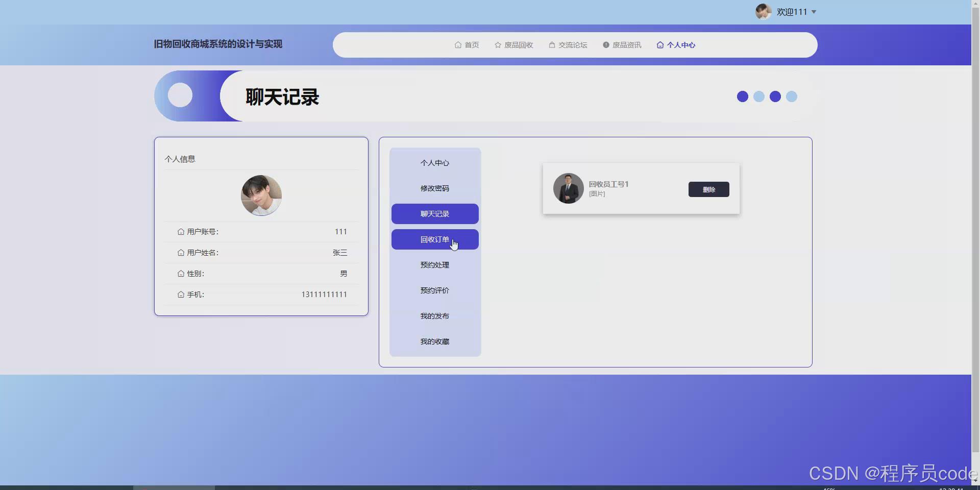Click the user avatar beside 欢迎111

(764, 12)
